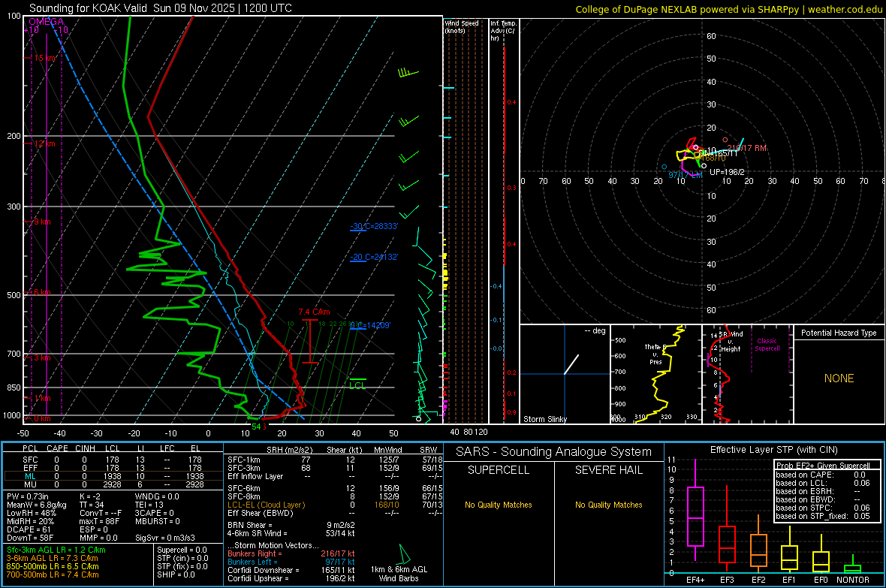Click the SigSvr = 0 m3/s3 value
The width and height of the screenshot is (886, 588).
tap(165, 538)
